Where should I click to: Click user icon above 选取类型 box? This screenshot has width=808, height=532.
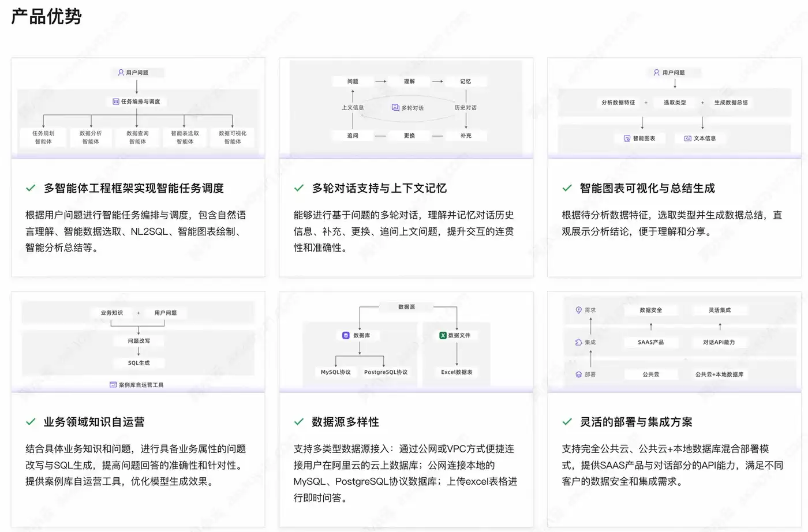[657, 73]
